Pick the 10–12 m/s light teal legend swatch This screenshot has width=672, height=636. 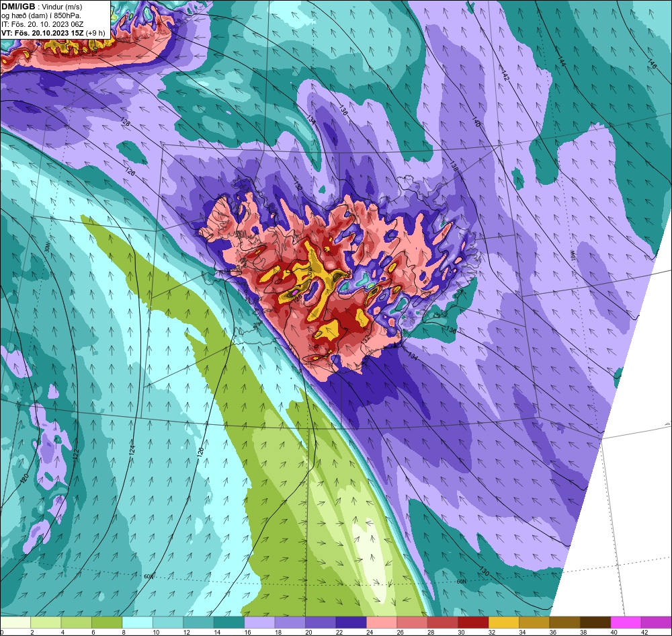[168, 623]
